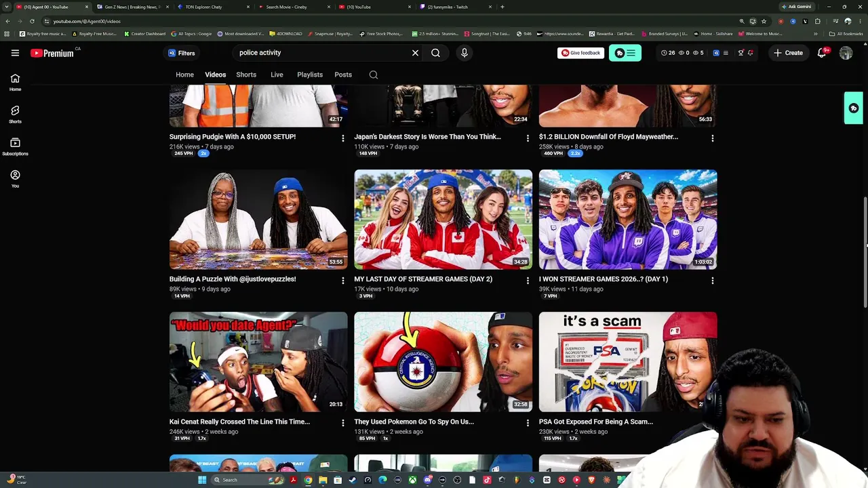Open the YouTube guide hamburger menu
This screenshot has height=488, width=868.
pos(15,53)
